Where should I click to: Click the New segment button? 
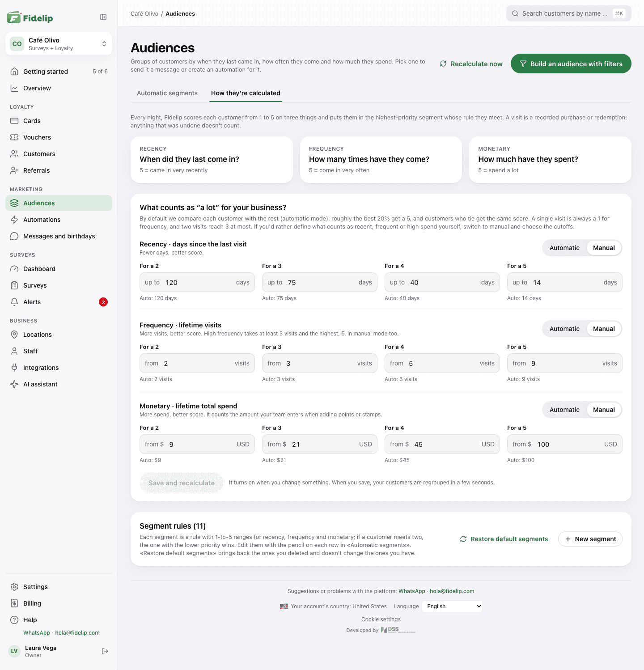[x=590, y=539]
